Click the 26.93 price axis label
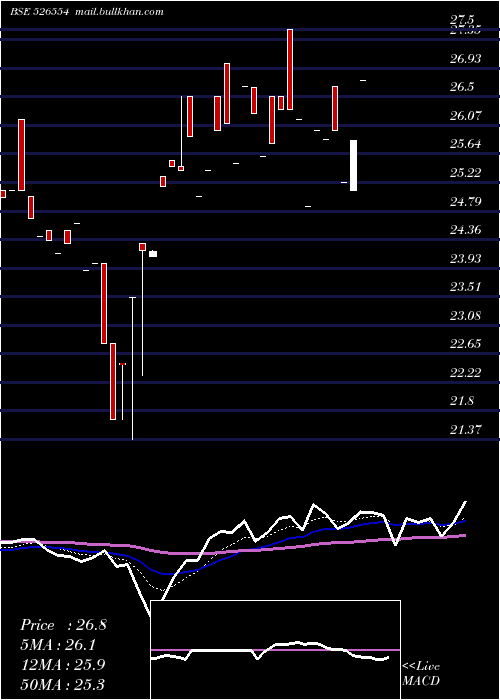 tap(466, 58)
